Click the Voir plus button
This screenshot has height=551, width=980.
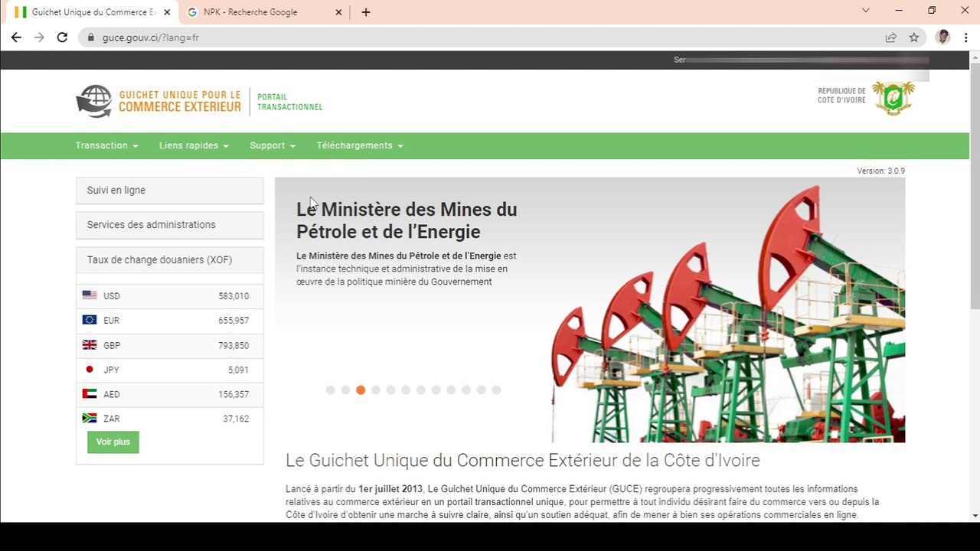coord(113,442)
